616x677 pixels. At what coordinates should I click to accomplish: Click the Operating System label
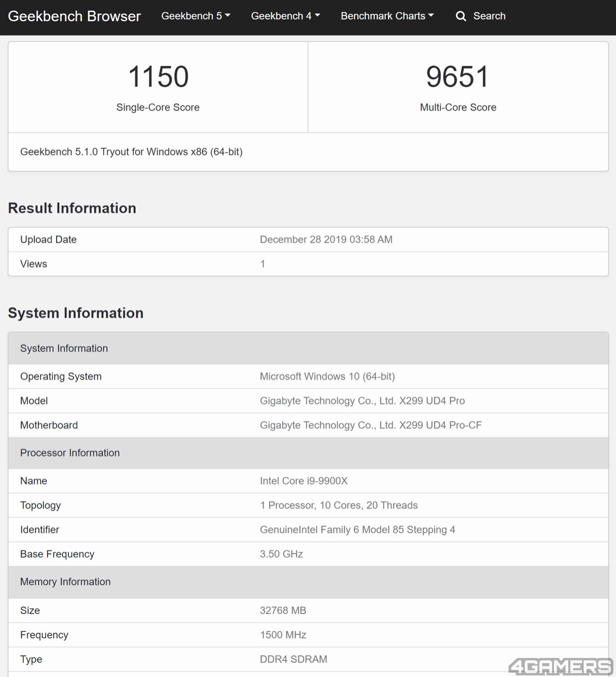(61, 377)
